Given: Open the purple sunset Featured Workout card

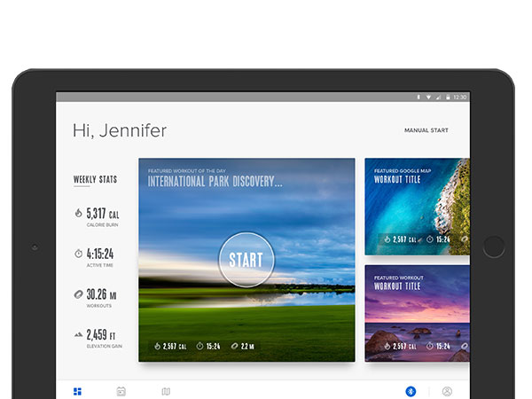Looking at the screenshot, I should point(418,314).
